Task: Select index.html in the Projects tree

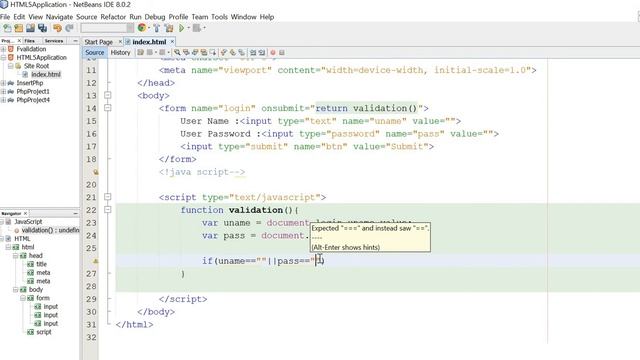Action: 46,74
